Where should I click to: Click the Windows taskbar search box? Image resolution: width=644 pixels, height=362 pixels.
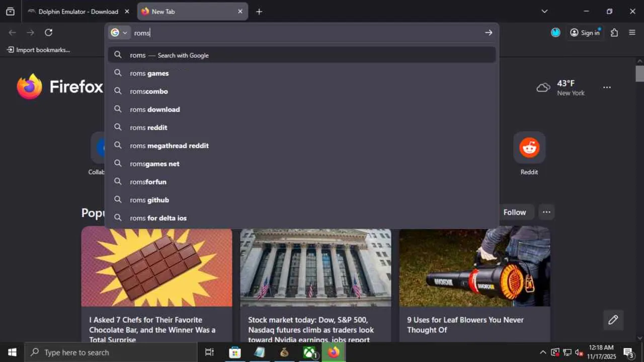coord(111,352)
